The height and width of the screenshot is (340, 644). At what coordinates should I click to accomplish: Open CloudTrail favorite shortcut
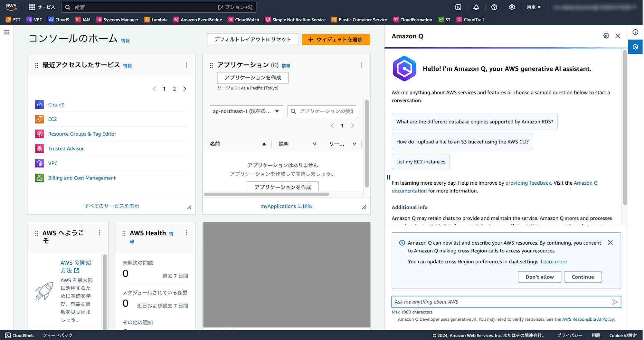(470, 20)
